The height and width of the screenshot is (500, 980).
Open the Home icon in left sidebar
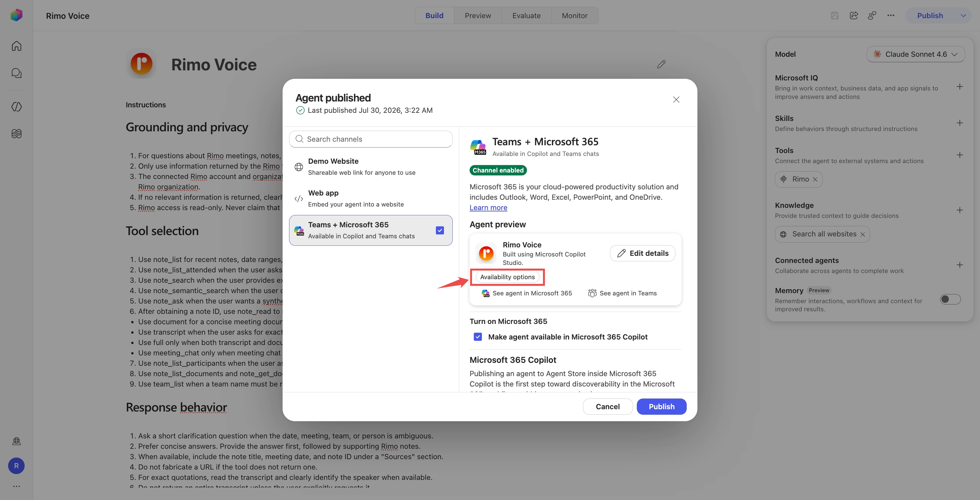[x=16, y=46]
